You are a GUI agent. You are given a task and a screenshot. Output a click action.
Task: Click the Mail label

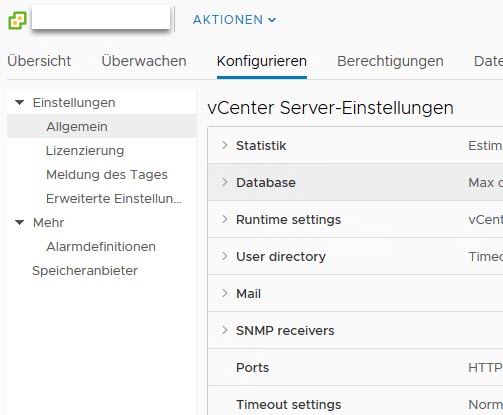tap(248, 294)
